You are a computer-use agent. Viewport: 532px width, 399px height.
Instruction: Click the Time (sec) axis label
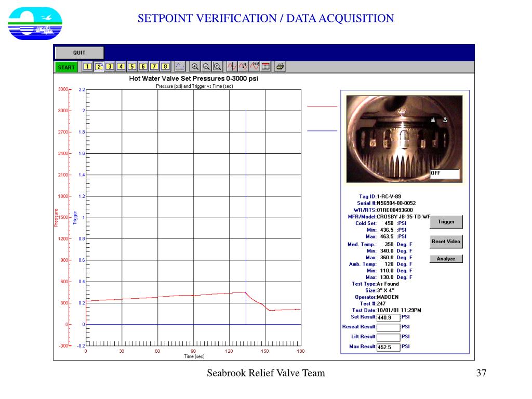tap(194, 356)
